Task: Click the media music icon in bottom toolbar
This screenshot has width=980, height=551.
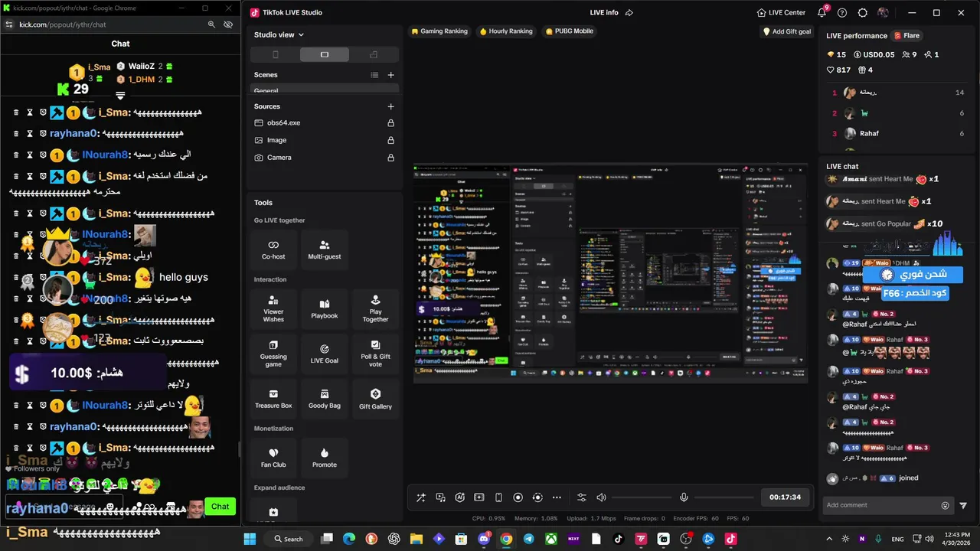Action: click(x=441, y=497)
